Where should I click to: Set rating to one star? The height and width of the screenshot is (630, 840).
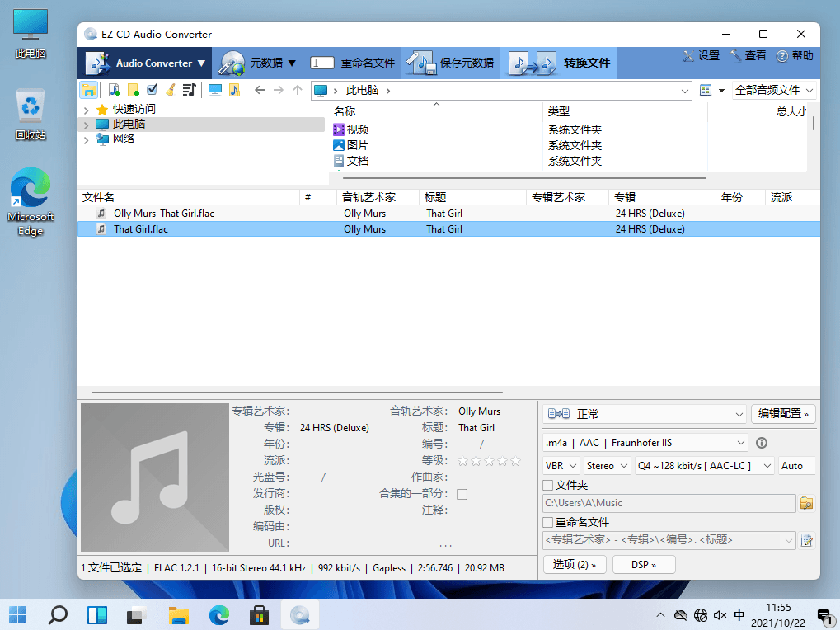[462, 461]
